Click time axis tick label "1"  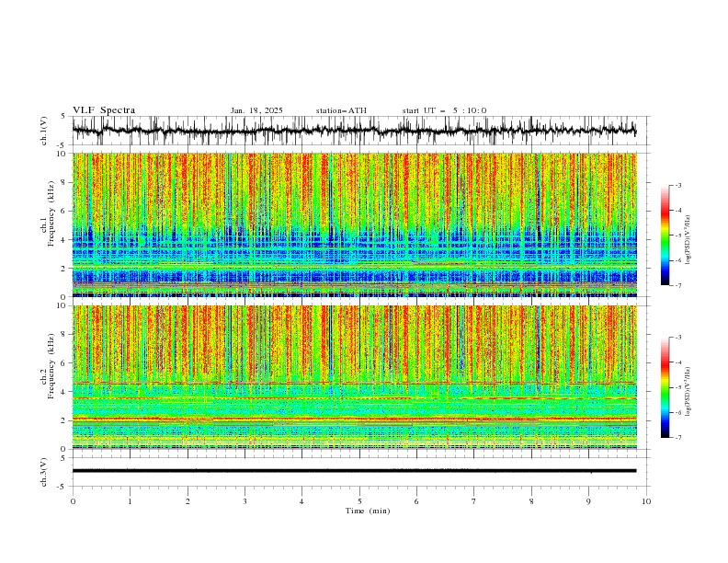point(130,501)
